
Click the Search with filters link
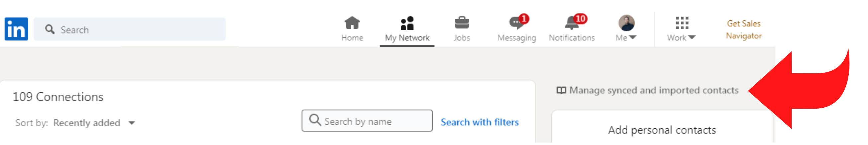(x=479, y=122)
